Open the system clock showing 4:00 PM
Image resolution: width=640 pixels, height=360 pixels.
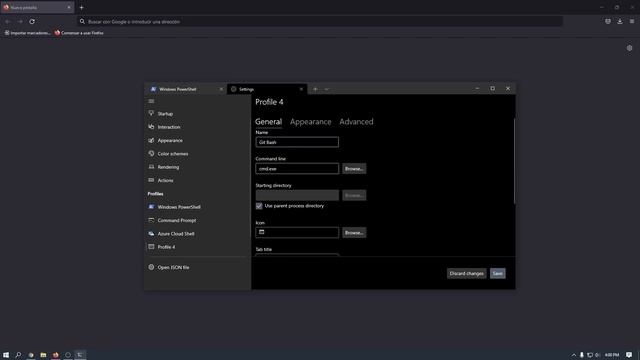click(612, 355)
